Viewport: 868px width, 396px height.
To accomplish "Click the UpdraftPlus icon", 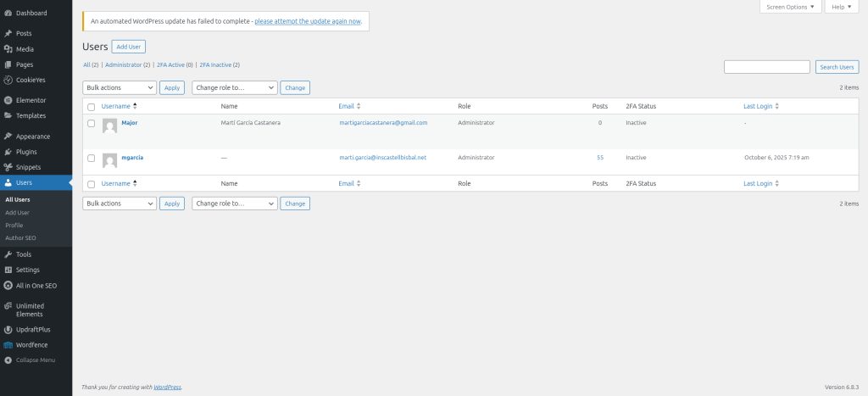I will click(x=8, y=329).
